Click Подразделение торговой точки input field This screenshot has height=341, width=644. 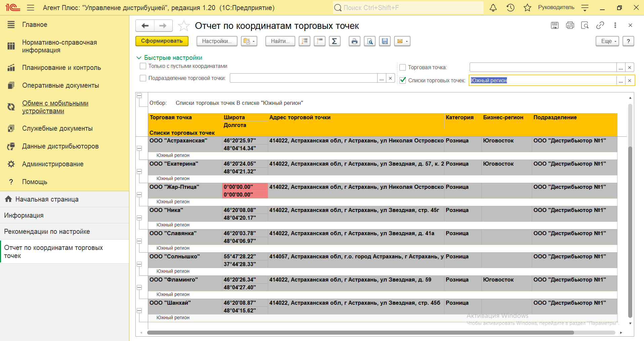coord(304,78)
